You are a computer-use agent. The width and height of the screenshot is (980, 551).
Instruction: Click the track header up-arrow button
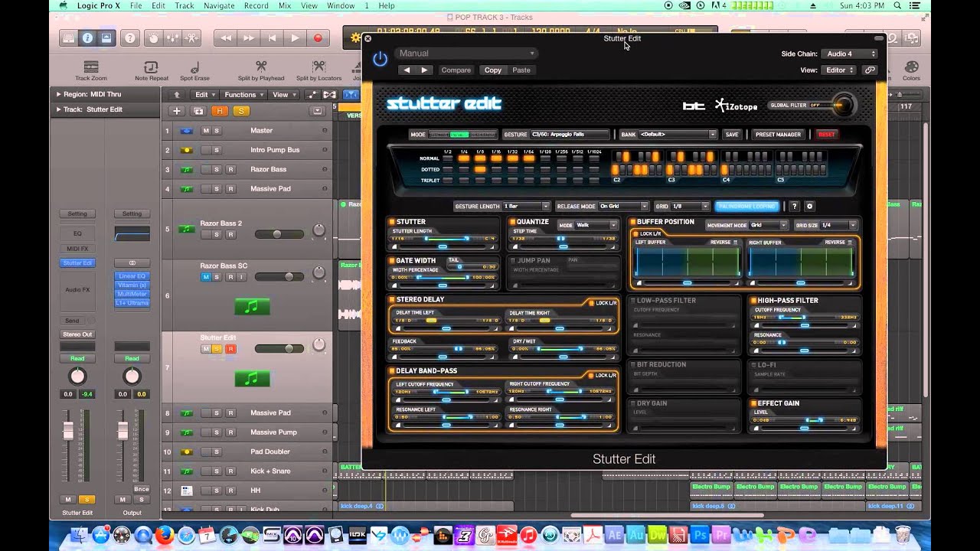(x=177, y=95)
